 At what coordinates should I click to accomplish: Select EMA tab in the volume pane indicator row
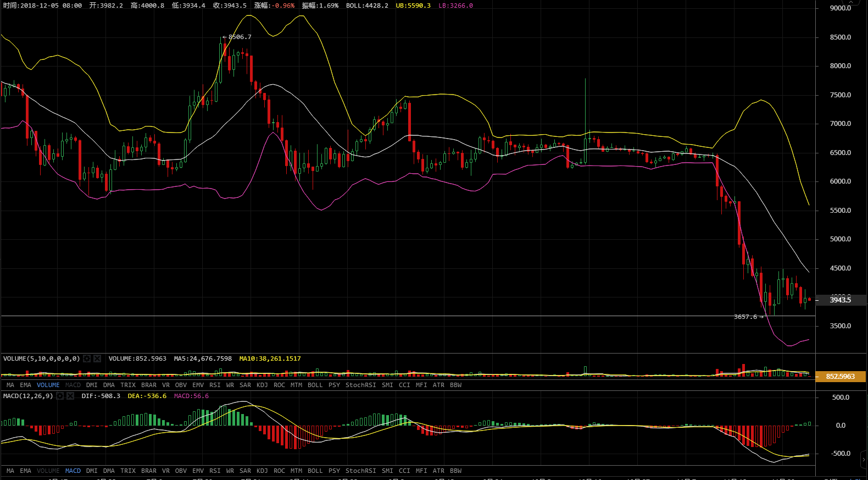click(26, 385)
